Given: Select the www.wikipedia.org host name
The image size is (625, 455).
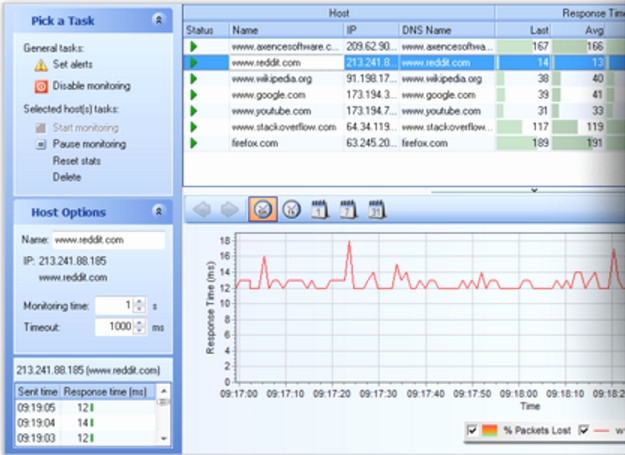Looking at the screenshot, I should pos(271,79).
